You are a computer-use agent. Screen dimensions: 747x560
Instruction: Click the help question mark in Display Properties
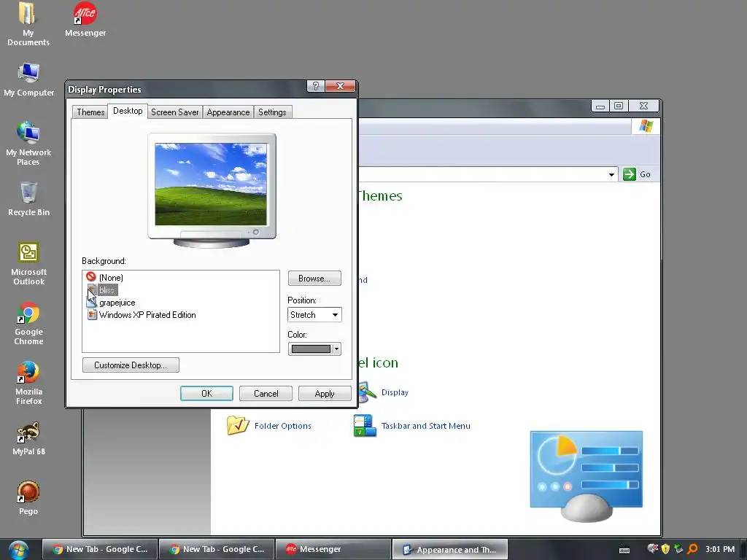(x=315, y=86)
